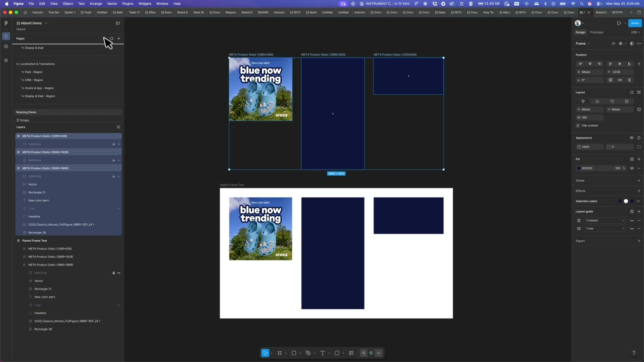Add a new page with plus icon
This screenshot has width=644, height=362.
tap(119, 39)
